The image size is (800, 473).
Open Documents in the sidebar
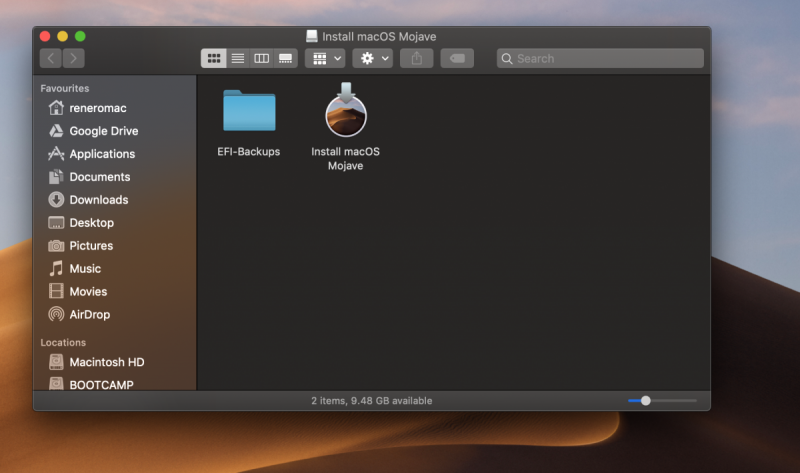pyautogui.click(x=116, y=177)
